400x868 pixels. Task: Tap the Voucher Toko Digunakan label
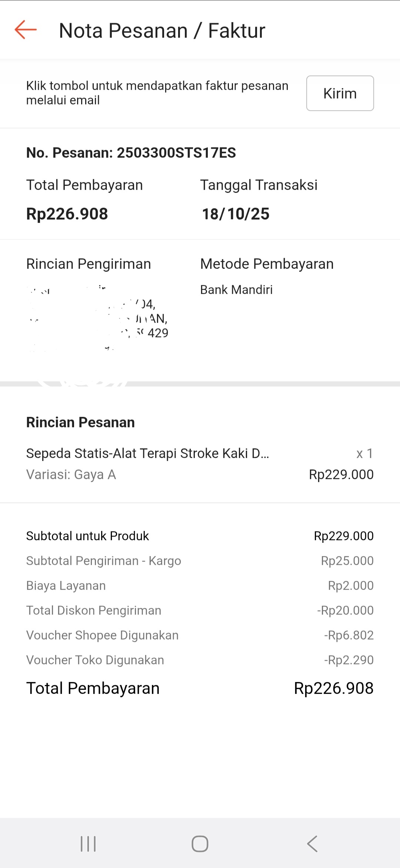(x=95, y=660)
